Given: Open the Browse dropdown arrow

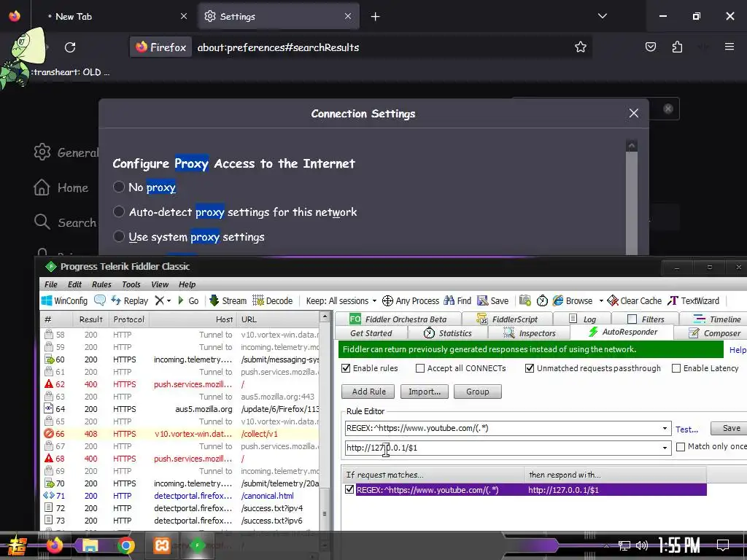Looking at the screenshot, I should coord(601,300).
